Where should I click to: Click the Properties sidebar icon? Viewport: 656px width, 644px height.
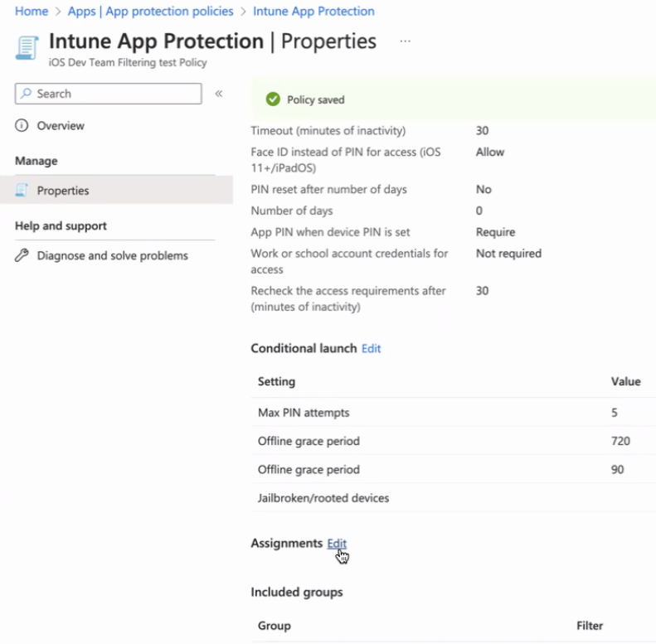(22, 191)
